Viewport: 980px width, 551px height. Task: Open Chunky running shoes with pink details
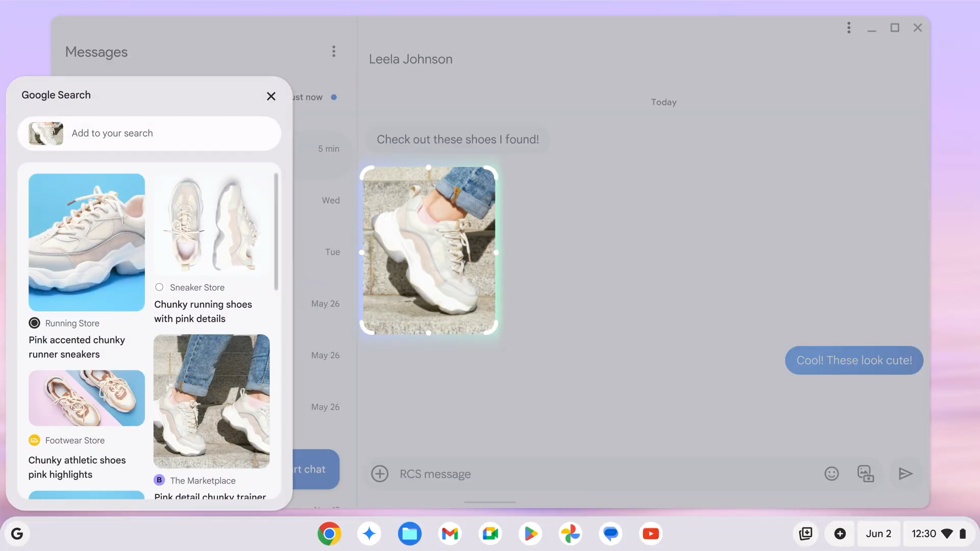click(203, 311)
